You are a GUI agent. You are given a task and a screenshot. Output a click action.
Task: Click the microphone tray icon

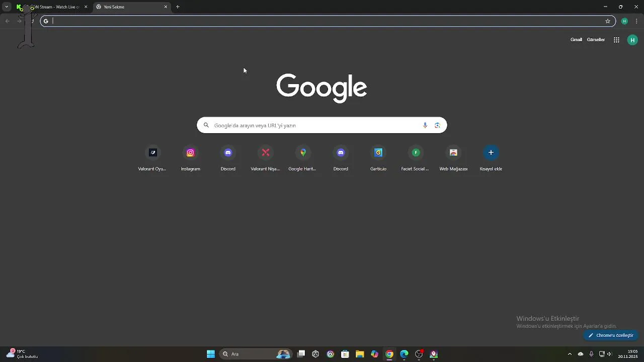pos(591,354)
